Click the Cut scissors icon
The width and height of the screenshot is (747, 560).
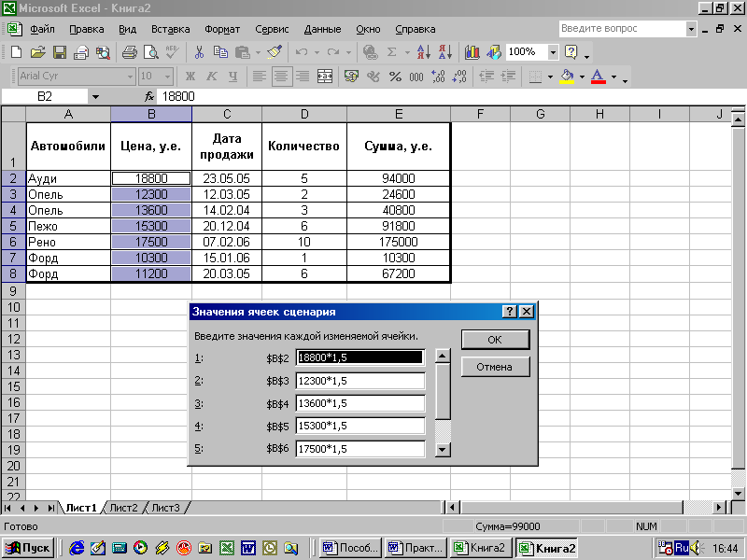point(199,52)
